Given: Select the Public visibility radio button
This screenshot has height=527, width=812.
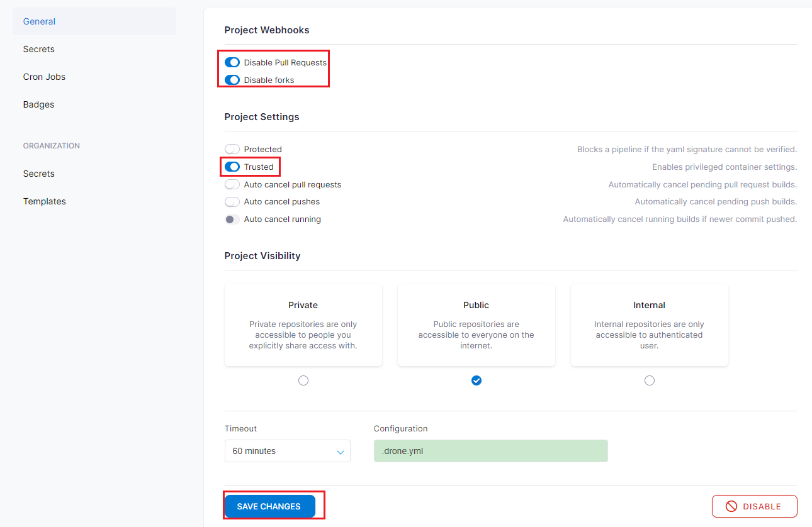Looking at the screenshot, I should click(476, 380).
